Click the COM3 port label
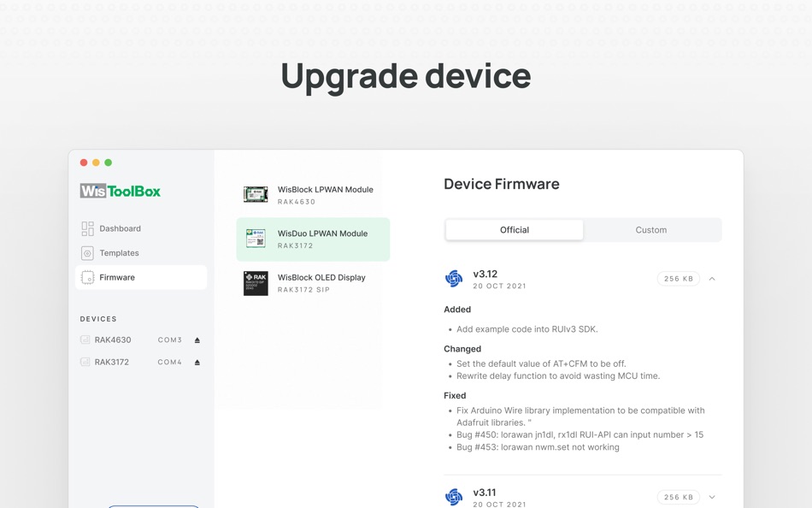 [x=170, y=340]
